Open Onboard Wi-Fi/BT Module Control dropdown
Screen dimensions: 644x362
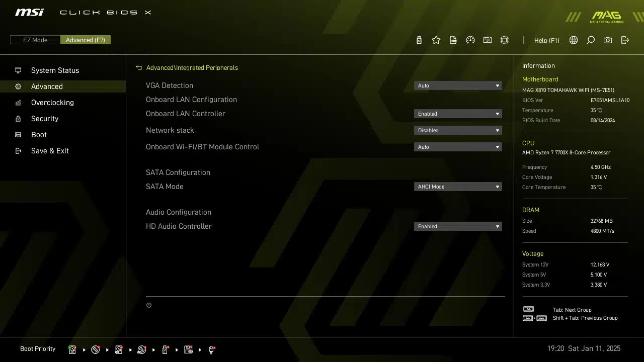[x=458, y=147]
